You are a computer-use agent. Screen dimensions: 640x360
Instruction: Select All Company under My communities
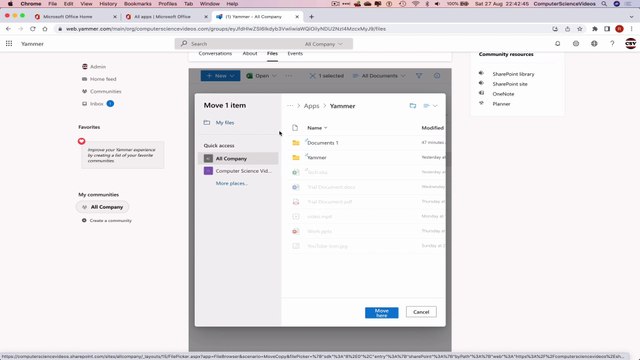tap(102, 207)
